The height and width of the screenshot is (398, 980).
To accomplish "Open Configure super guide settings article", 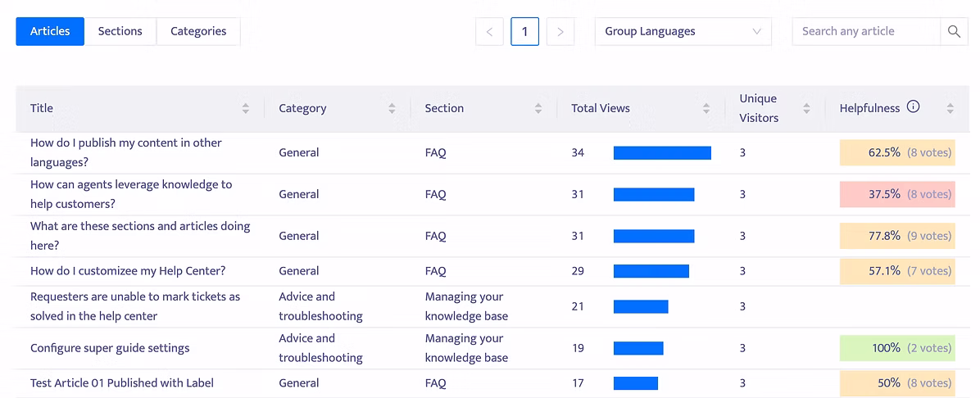I will 110,348.
